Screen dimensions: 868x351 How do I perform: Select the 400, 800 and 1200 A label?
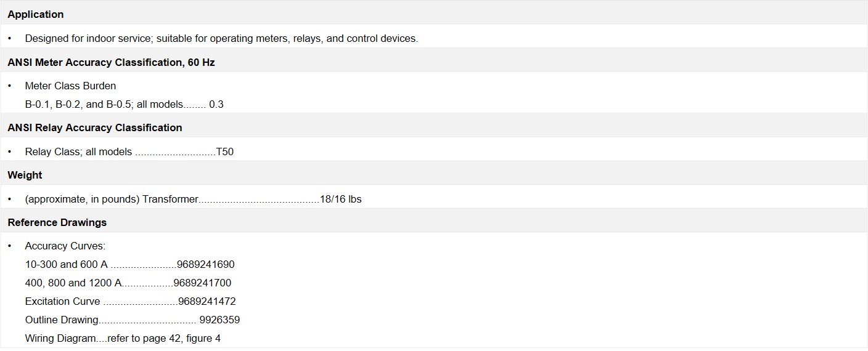[x=73, y=283]
